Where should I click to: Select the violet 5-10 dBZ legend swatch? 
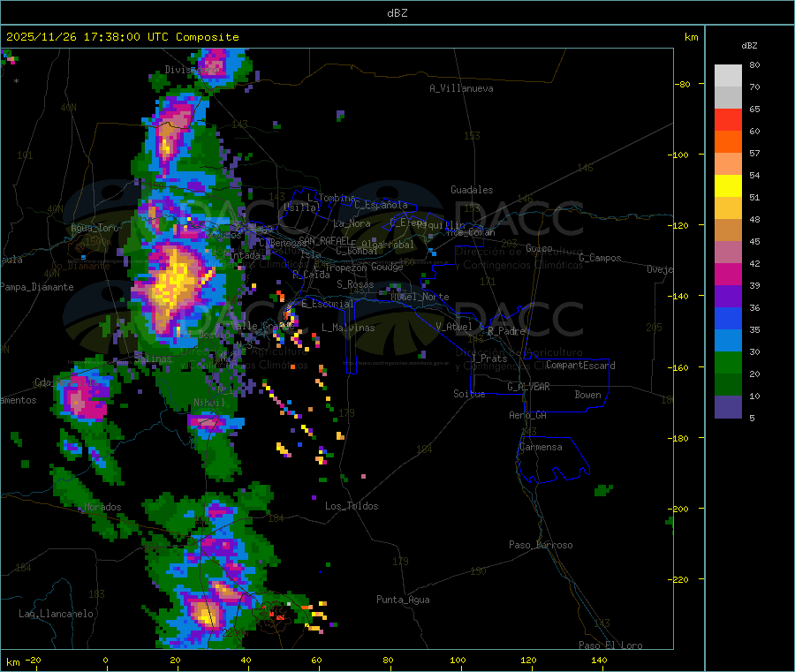pos(728,407)
